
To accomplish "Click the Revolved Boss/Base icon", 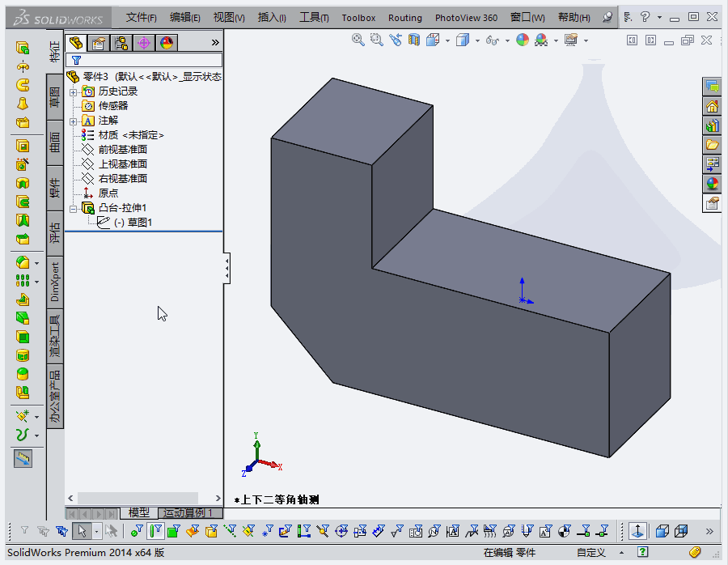I will 23,67.
